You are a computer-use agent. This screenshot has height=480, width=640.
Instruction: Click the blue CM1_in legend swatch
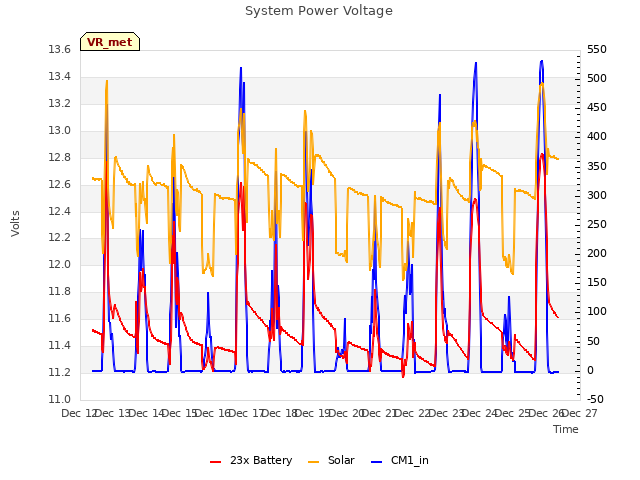pyautogui.click(x=376, y=462)
